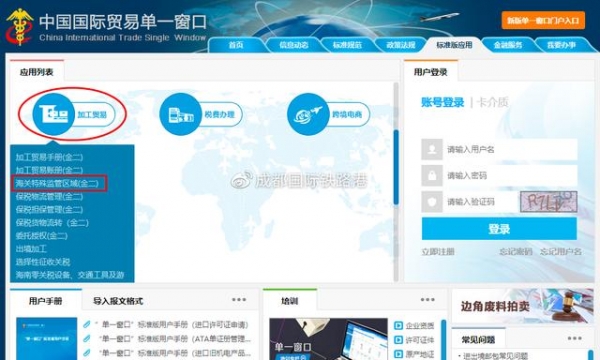Select the 用户手册 tab
This screenshot has width=600, height=360.
coord(46,301)
